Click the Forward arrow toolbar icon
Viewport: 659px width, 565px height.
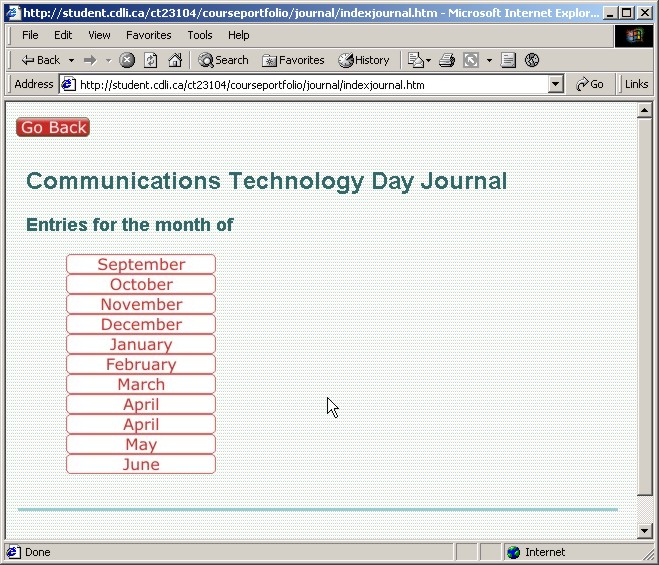point(90,61)
